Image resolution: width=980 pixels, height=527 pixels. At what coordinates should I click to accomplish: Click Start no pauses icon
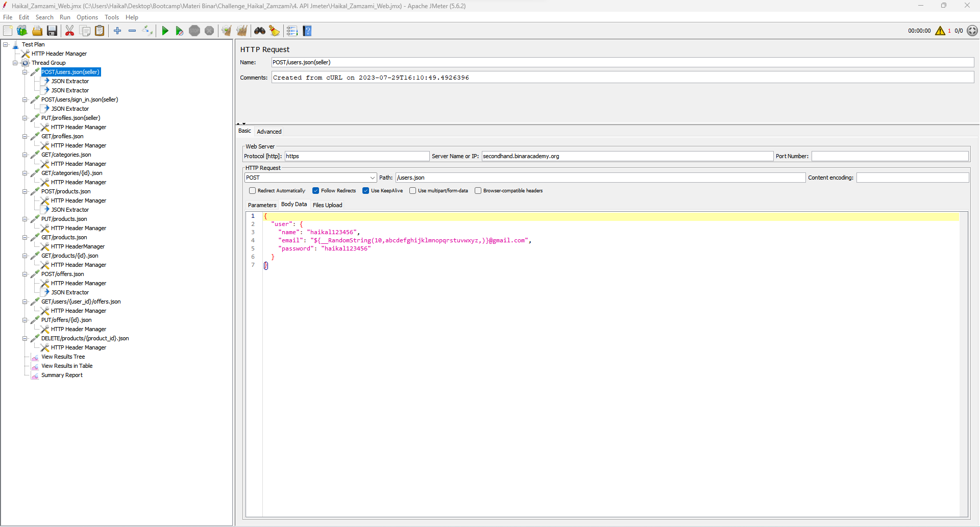(x=179, y=31)
